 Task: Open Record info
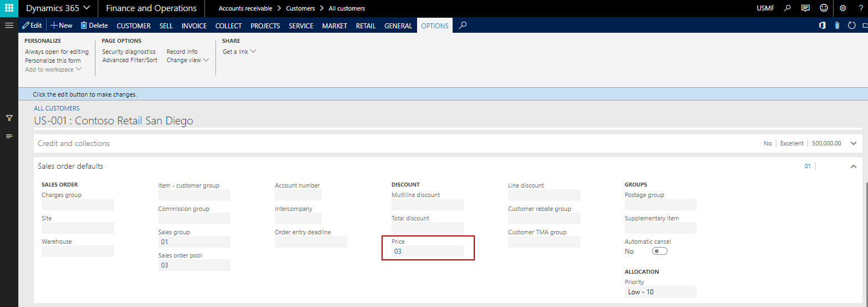182,52
